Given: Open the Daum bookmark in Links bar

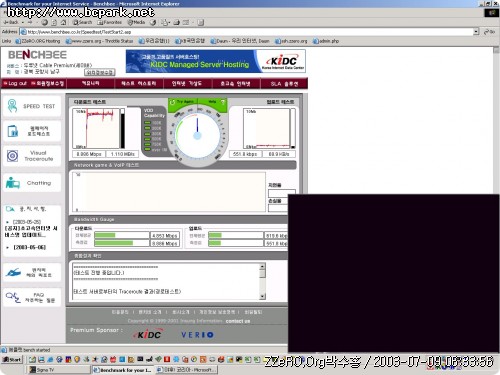Looking at the screenshot, I should [x=240, y=41].
